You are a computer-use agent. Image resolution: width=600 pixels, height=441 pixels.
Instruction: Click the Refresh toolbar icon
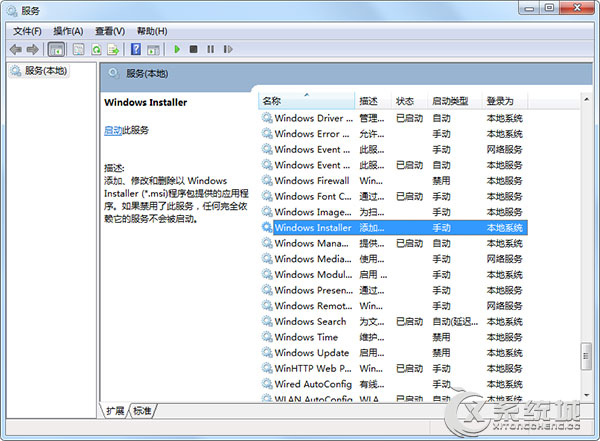pyautogui.click(x=96, y=49)
